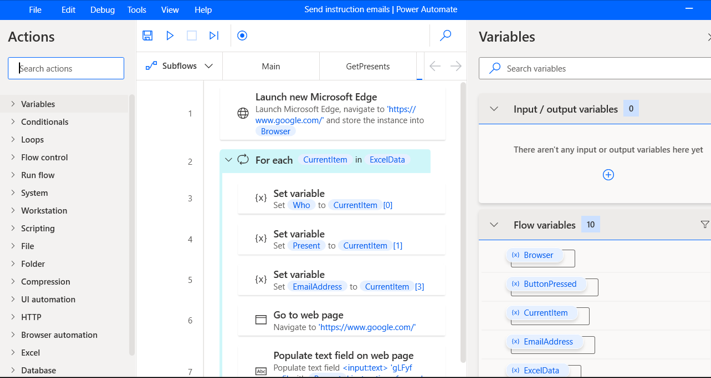Click the Search actions input field
711x378 pixels.
tap(66, 68)
